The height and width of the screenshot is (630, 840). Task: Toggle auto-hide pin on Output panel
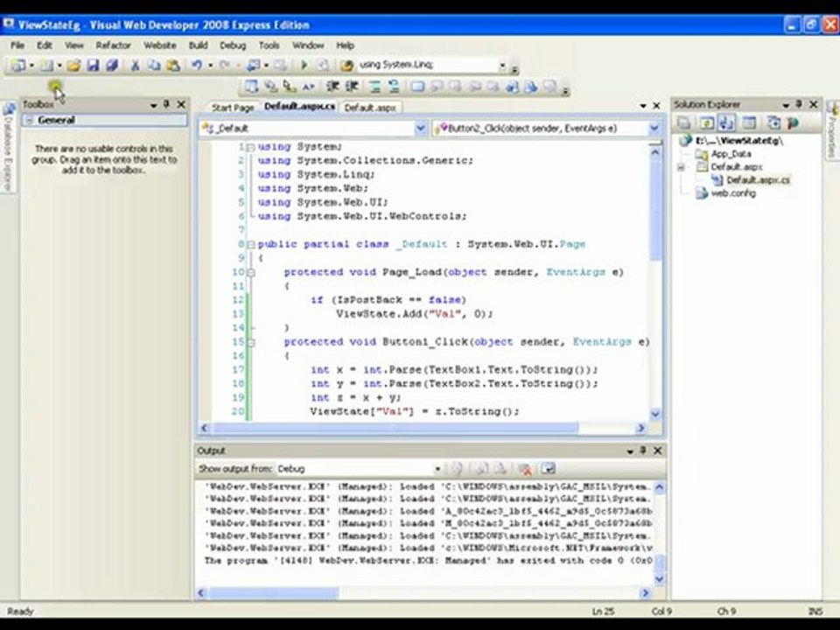click(642, 451)
